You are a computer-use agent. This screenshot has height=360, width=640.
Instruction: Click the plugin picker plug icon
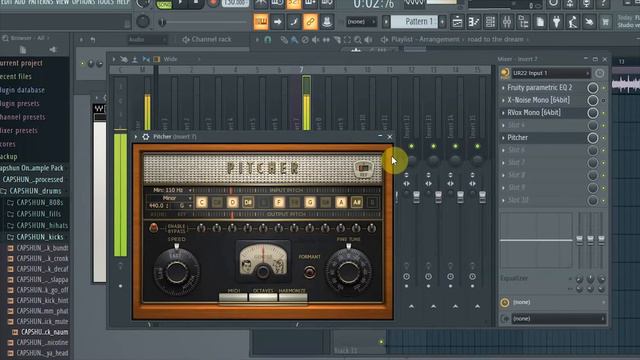[x=556, y=22]
